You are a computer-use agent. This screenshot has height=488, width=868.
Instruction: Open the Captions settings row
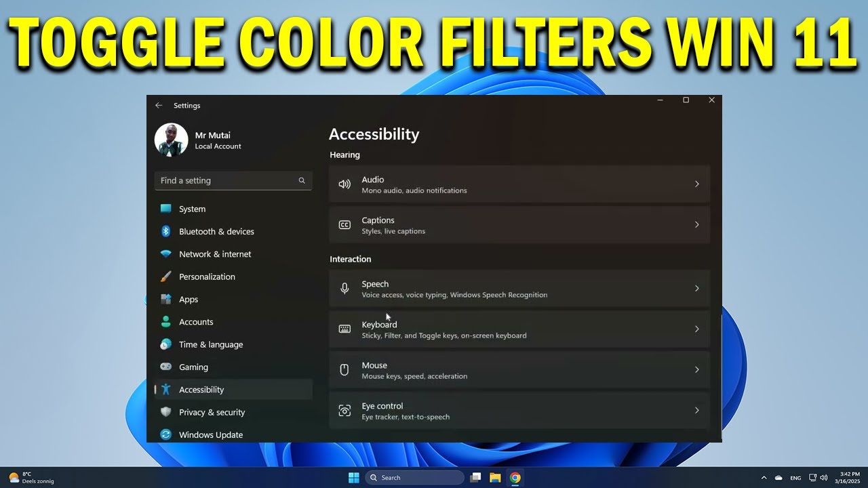tap(519, 224)
